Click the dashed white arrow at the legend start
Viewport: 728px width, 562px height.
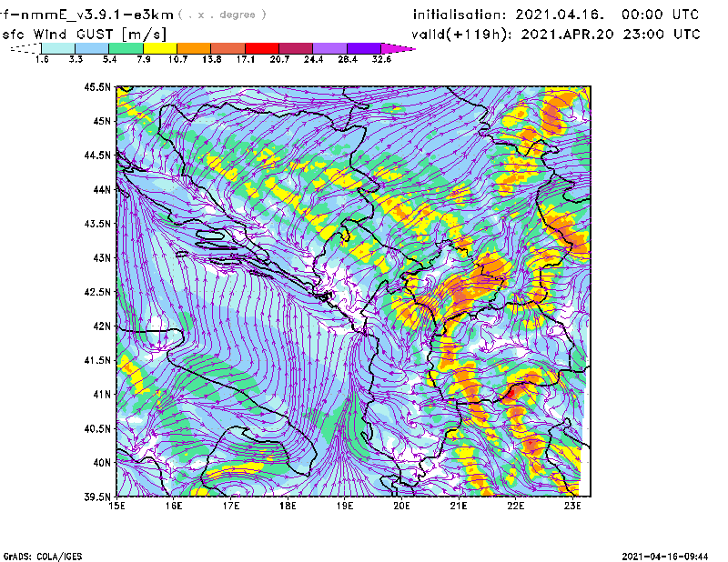[25, 48]
